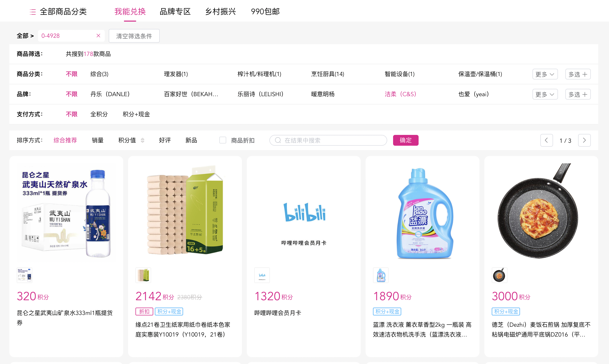Switch to 我能兑换 tab
Image resolution: width=609 pixels, height=364 pixels.
(130, 12)
